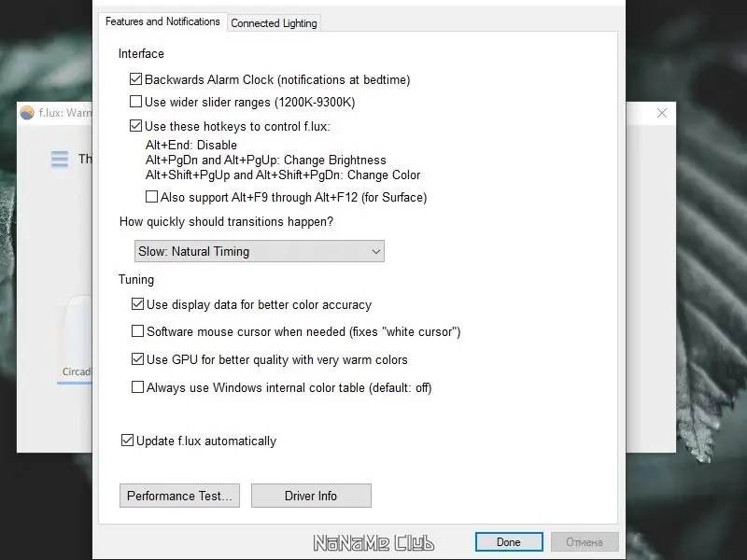Open the f.lux hamburger menu icon
747x560 pixels.
60,159
